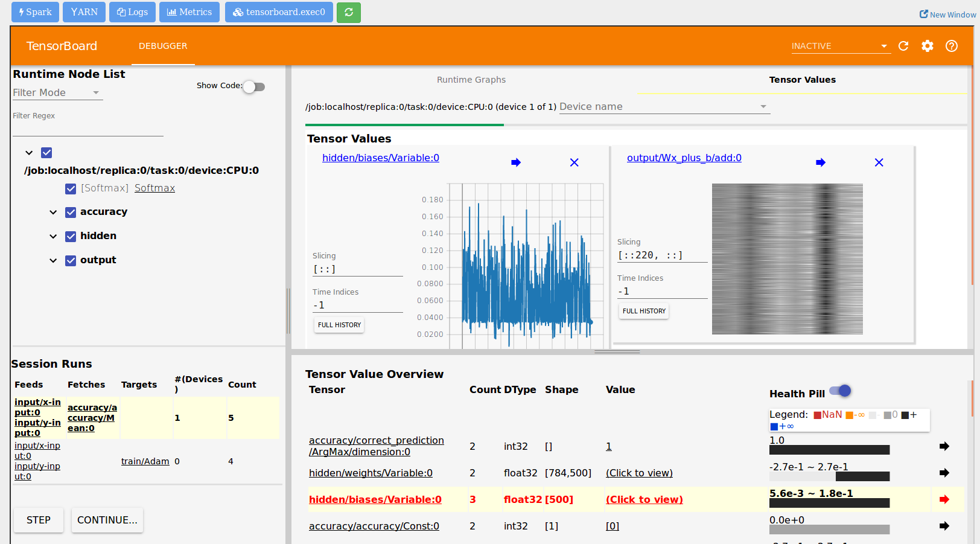Click blue arrow on hidden/biases/Variable:0 card

[516, 162]
